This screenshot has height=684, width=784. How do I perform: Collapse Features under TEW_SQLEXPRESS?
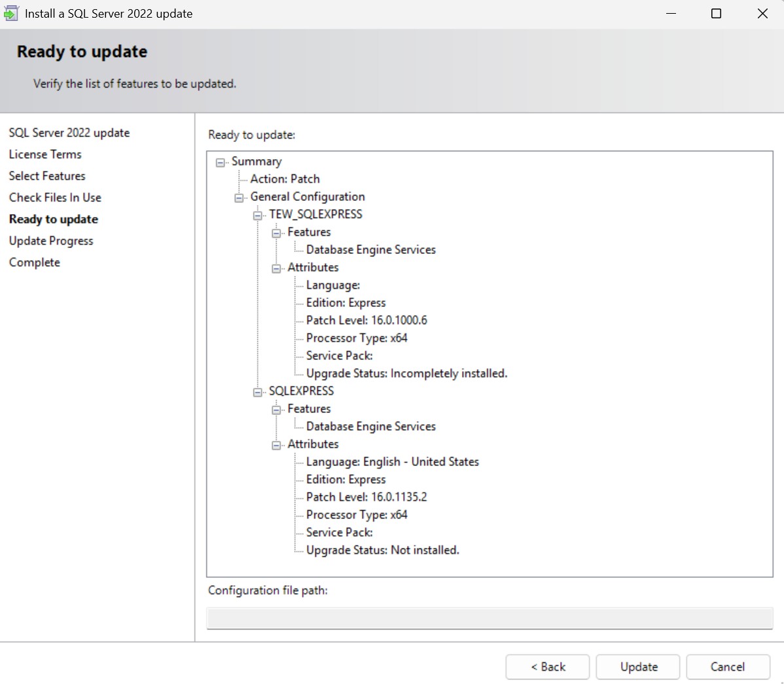(x=276, y=233)
